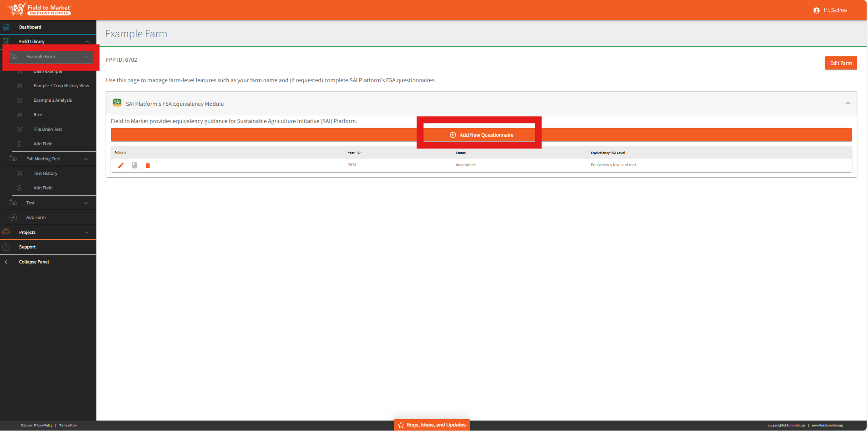This screenshot has width=868, height=431.
Task: Click the support@fieldtomarket.org email link
Action: point(787,426)
